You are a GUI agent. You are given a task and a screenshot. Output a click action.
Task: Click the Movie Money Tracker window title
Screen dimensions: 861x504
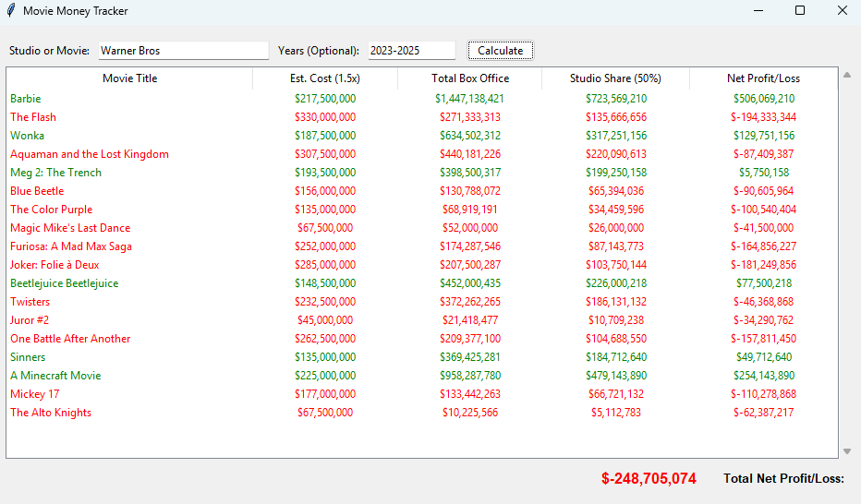pos(75,11)
